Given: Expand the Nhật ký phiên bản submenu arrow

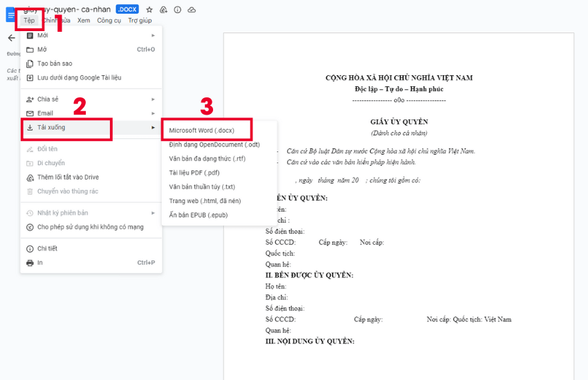Looking at the screenshot, I should click(x=153, y=213).
